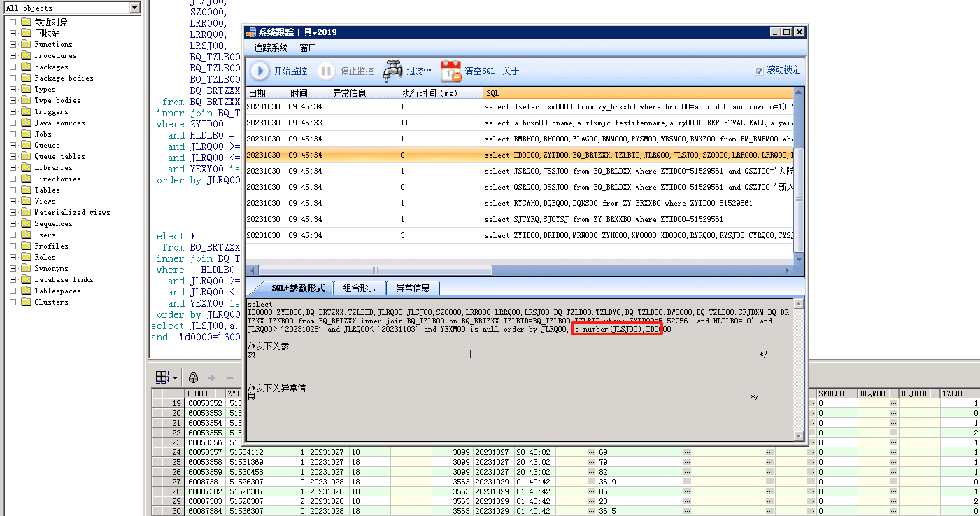Viewport: 980px width, 516px height.
Task: Toggle the 滚动锁定 checkbox
Action: click(x=759, y=71)
